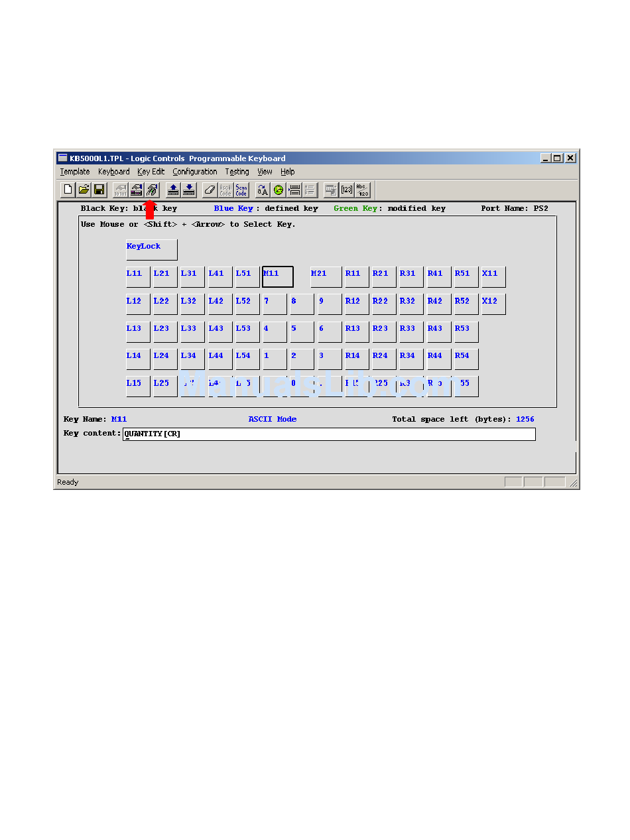The height and width of the screenshot is (840, 630).
Task: Select key R23 on the layout
Action: pyautogui.click(x=384, y=331)
